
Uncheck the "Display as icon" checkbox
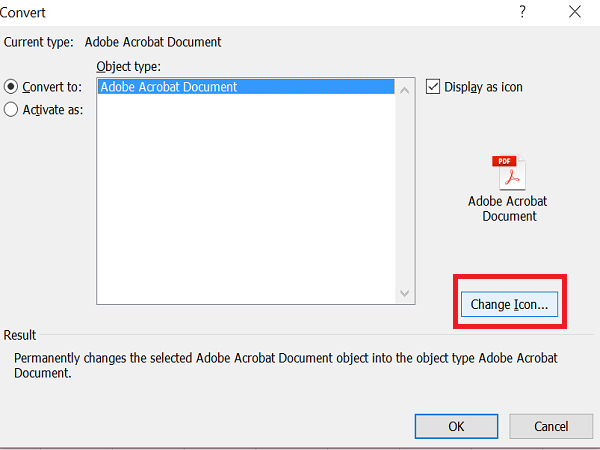(x=433, y=87)
